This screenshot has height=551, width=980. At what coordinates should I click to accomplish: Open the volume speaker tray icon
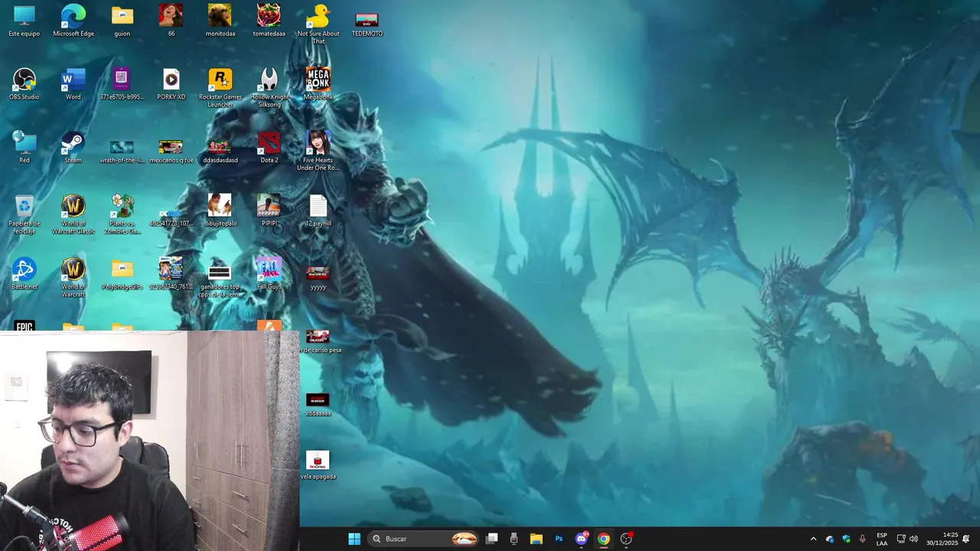[913, 539]
